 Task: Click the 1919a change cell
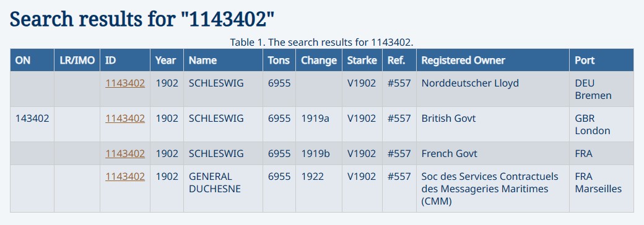pyautogui.click(x=319, y=125)
